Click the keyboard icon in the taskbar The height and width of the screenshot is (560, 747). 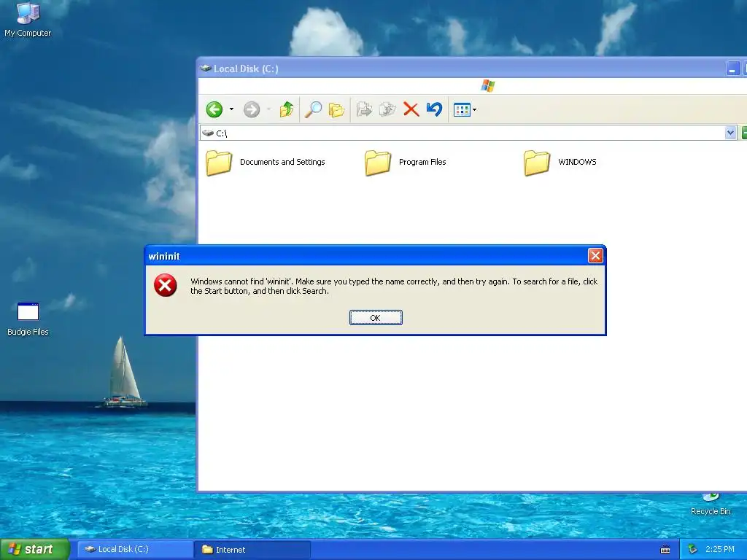665,550
